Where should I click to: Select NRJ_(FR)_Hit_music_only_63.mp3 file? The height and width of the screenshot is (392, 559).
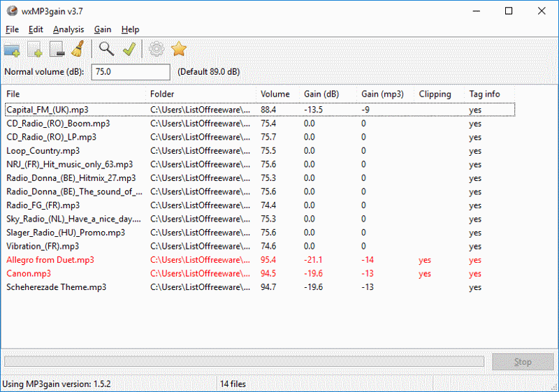pyautogui.click(x=69, y=164)
